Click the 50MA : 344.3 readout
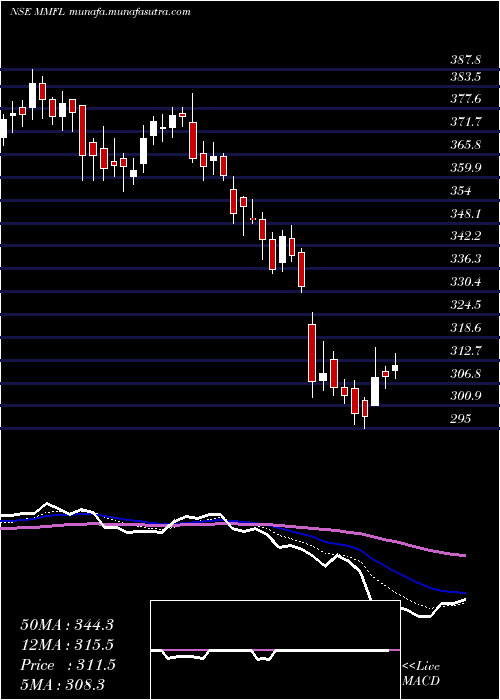This screenshot has height=700, width=500. [x=67, y=625]
